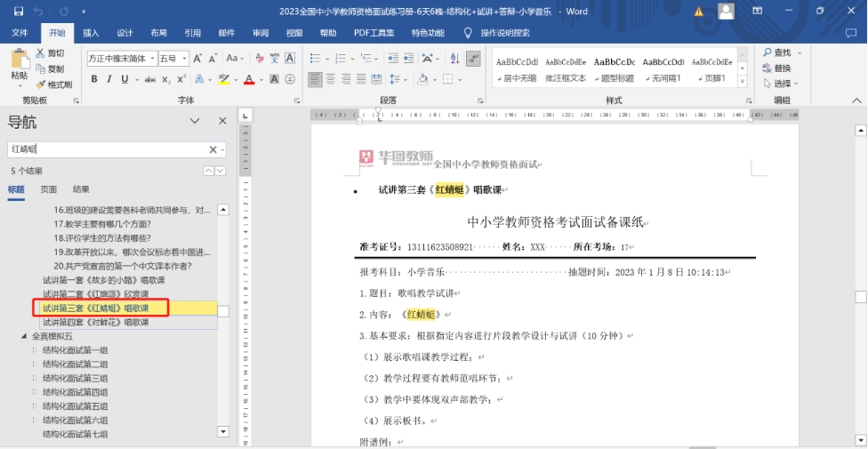Image resolution: width=868 pixels, height=449 pixels.
Task: Toggle show paragraph marks button
Action: (x=473, y=58)
